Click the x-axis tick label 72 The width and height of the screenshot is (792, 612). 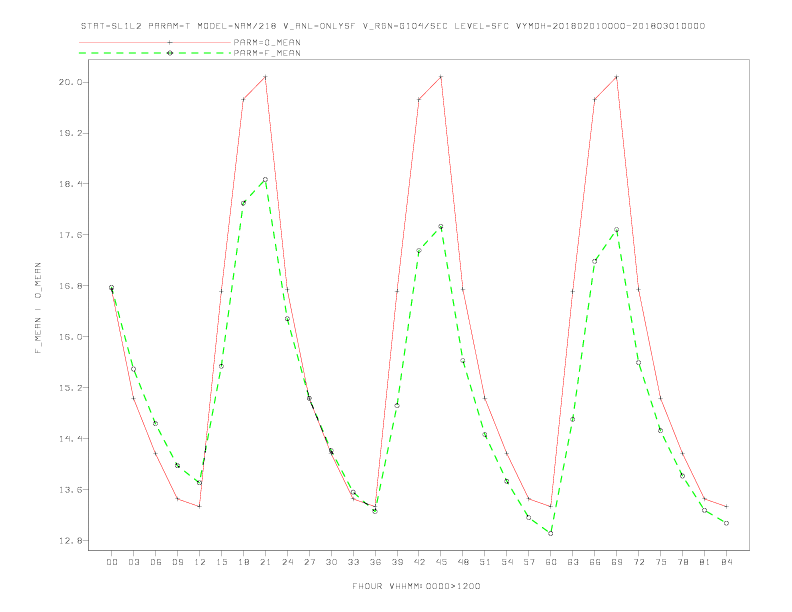(639, 562)
